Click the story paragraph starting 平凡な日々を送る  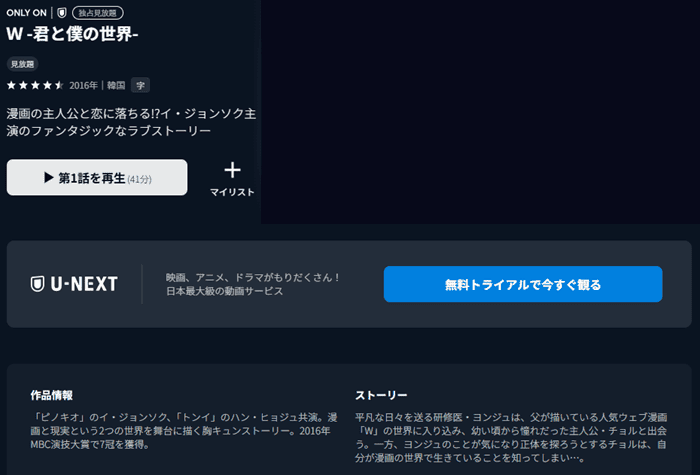(x=511, y=438)
